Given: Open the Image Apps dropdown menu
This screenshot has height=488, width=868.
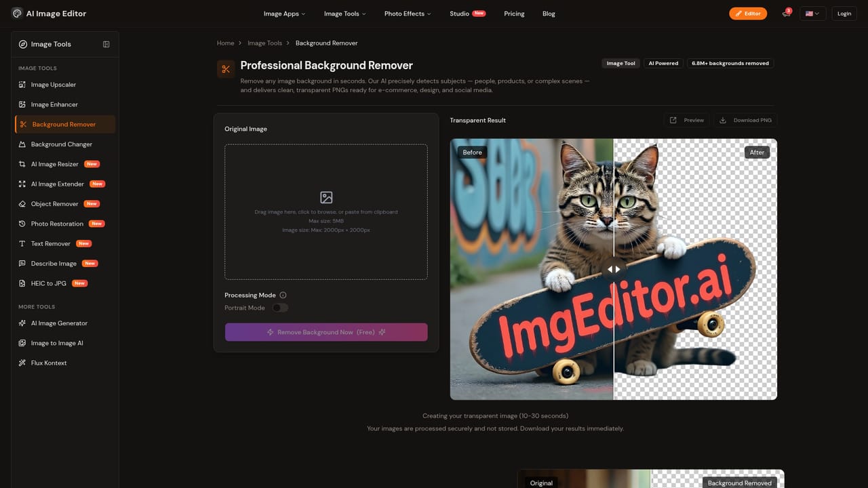Looking at the screenshot, I should tap(284, 14).
